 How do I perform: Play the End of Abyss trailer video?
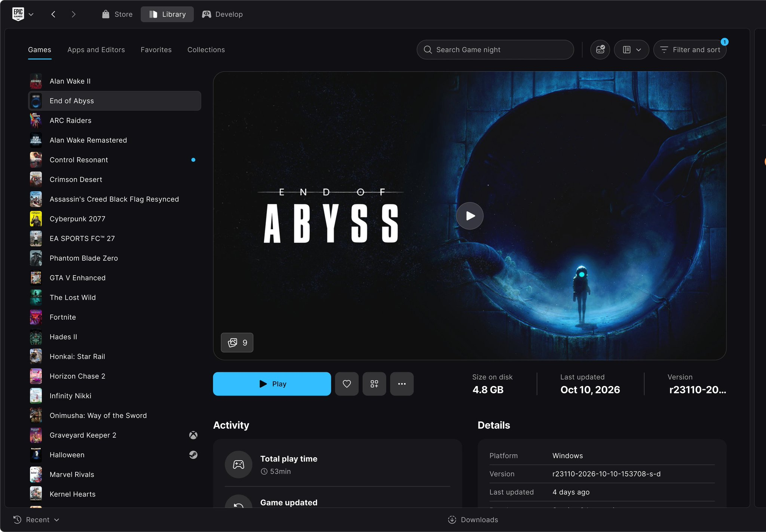470,216
